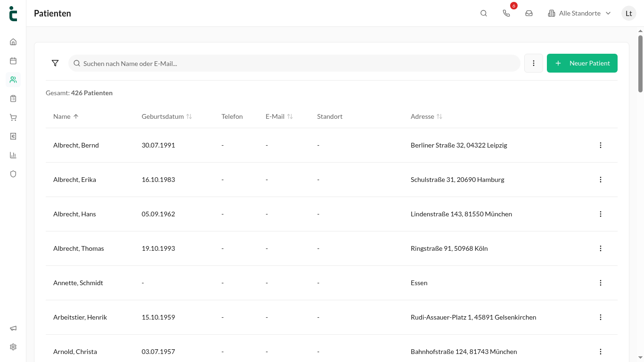The image size is (644, 362).
Task: Open the shopping cart sidebar icon
Action: pos(13,117)
